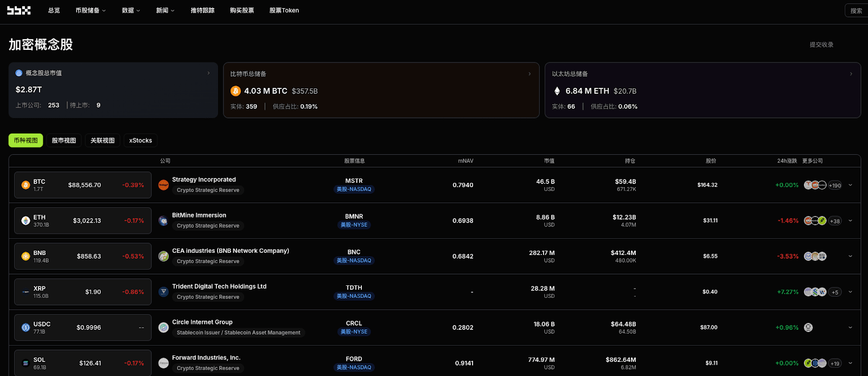The width and height of the screenshot is (868, 376).
Task: Click the Bitcoin icon in the 比特币总储备 card
Action: [235, 91]
